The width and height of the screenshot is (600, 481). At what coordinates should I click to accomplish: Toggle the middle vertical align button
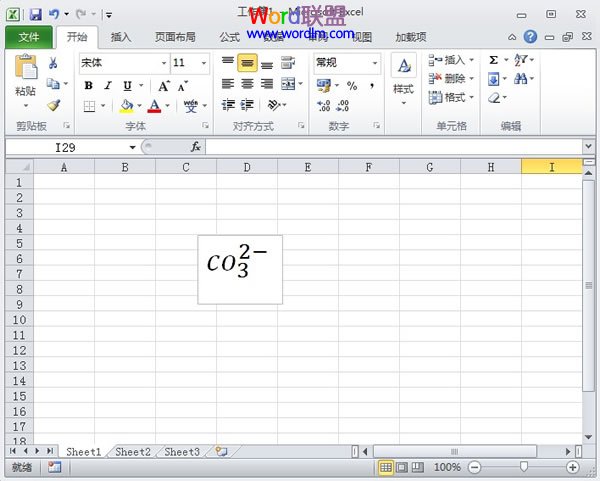coord(246,62)
